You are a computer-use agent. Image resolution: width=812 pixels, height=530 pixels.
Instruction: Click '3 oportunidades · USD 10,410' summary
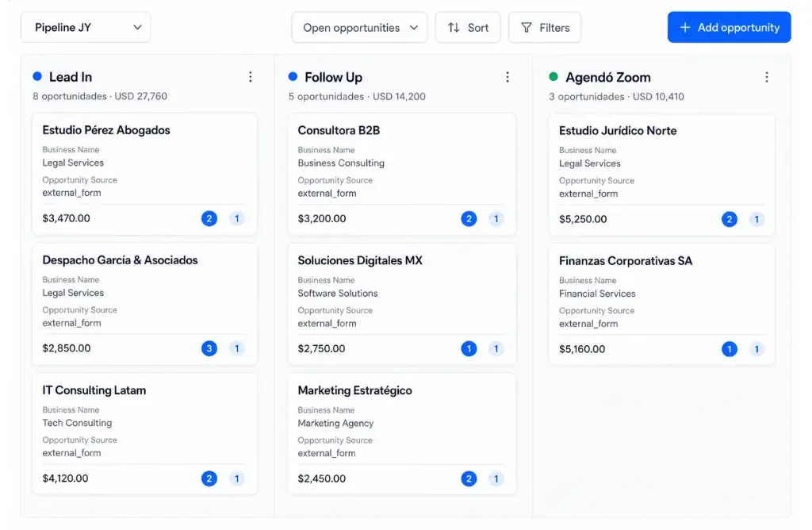pos(616,97)
